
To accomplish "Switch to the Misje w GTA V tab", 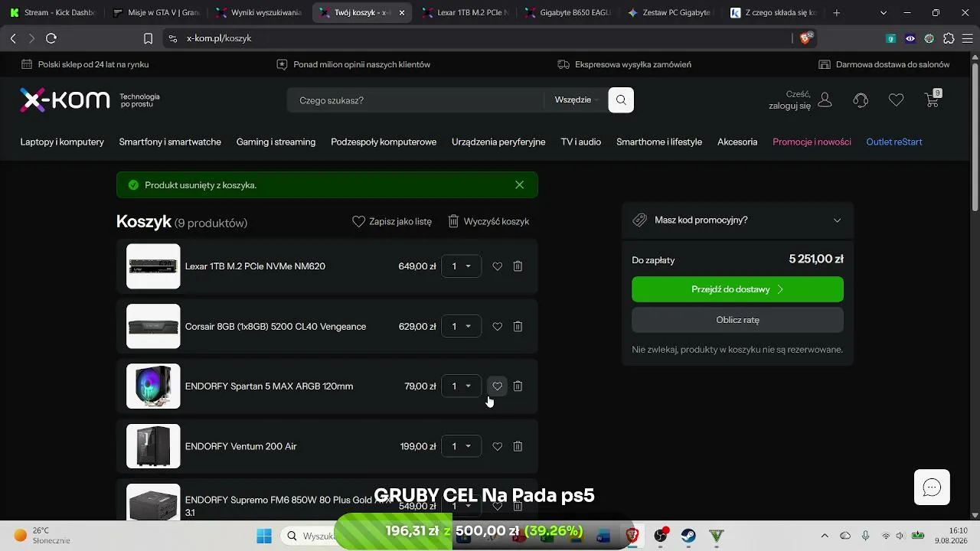I will coord(155,13).
